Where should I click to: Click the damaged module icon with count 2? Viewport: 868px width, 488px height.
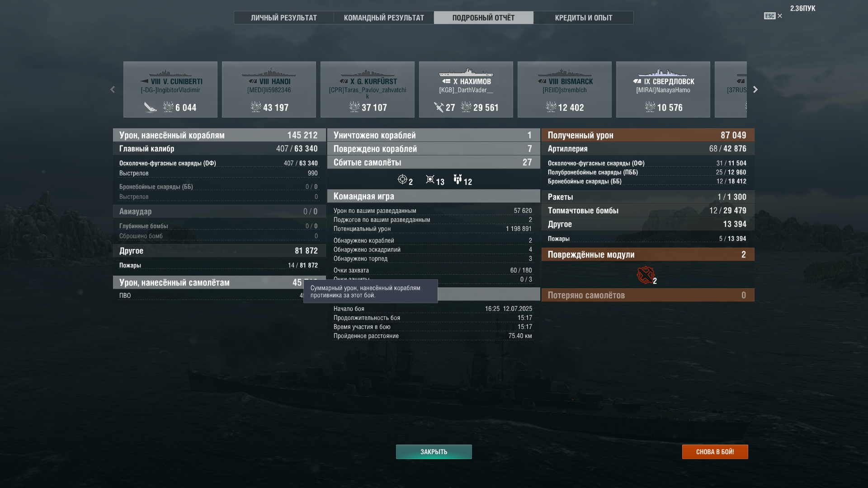tap(646, 275)
